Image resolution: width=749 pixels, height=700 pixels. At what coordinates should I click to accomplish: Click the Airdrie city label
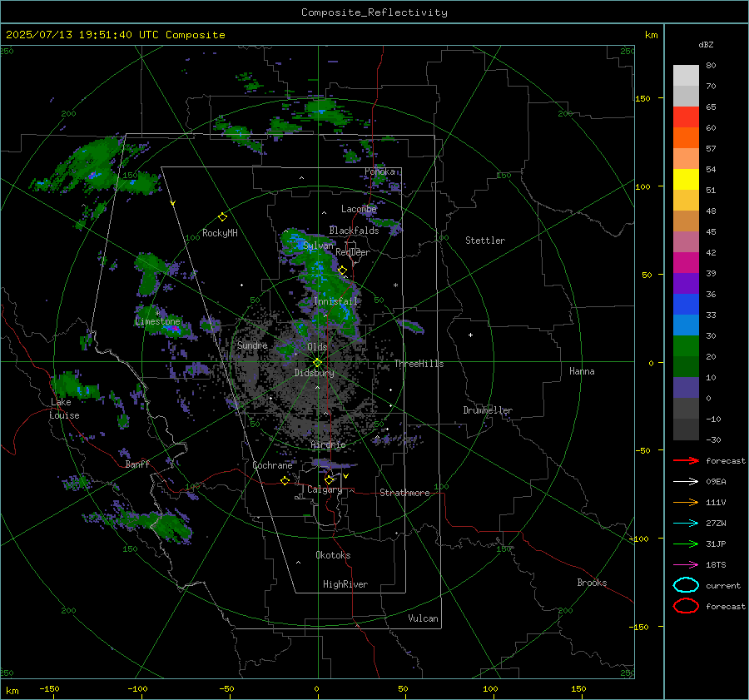click(x=328, y=444)
